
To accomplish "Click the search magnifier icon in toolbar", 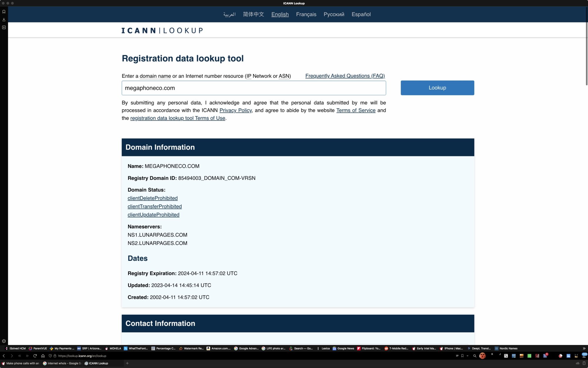I will tap(475, 356).
